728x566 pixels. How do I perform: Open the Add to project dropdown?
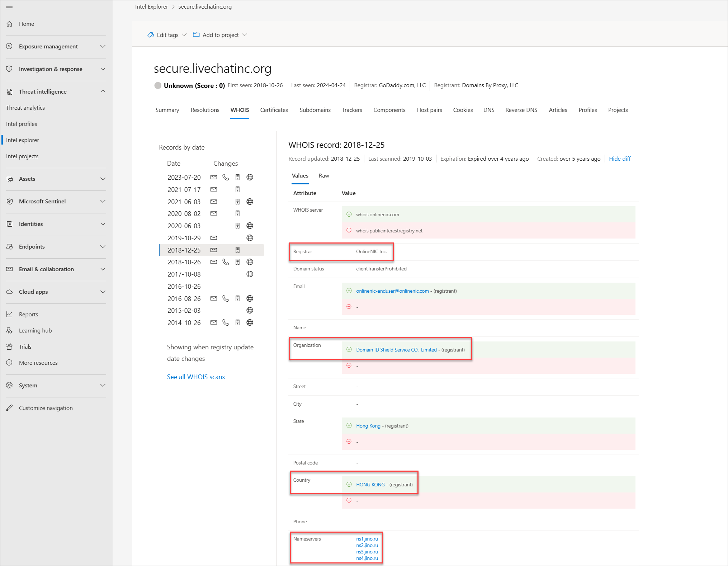pos(245,35)
